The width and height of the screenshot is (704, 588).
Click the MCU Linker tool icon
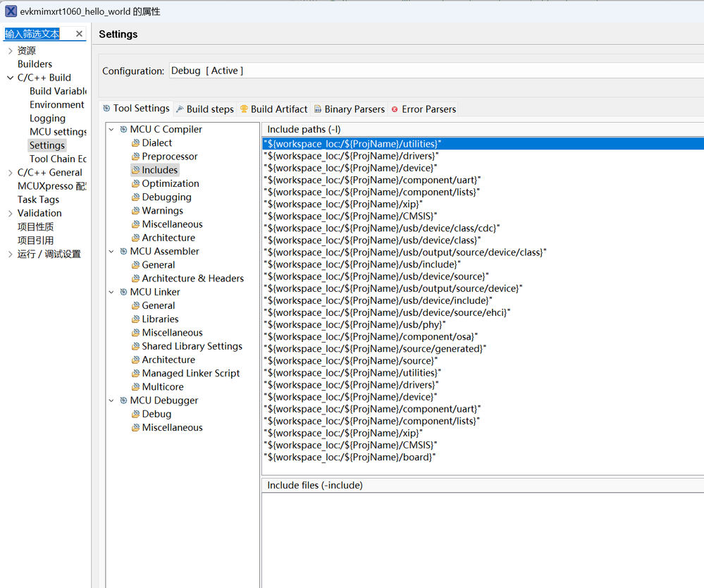(x=123, y=292)
